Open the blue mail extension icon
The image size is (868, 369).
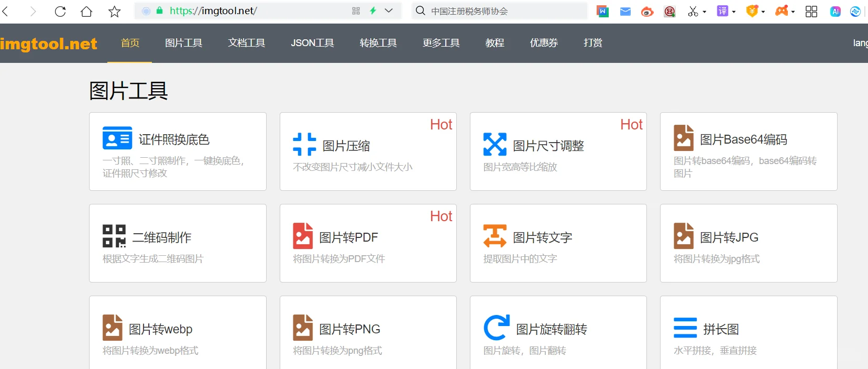tap(625, 11)
